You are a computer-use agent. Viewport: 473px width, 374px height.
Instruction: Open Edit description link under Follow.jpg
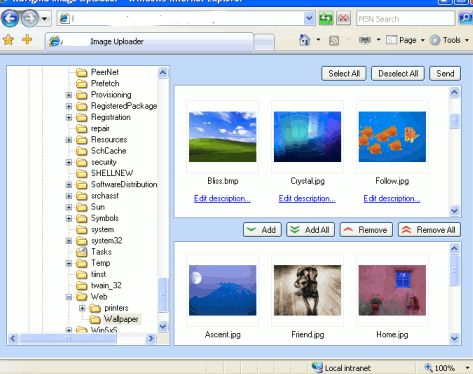click(x=392, y=198)
